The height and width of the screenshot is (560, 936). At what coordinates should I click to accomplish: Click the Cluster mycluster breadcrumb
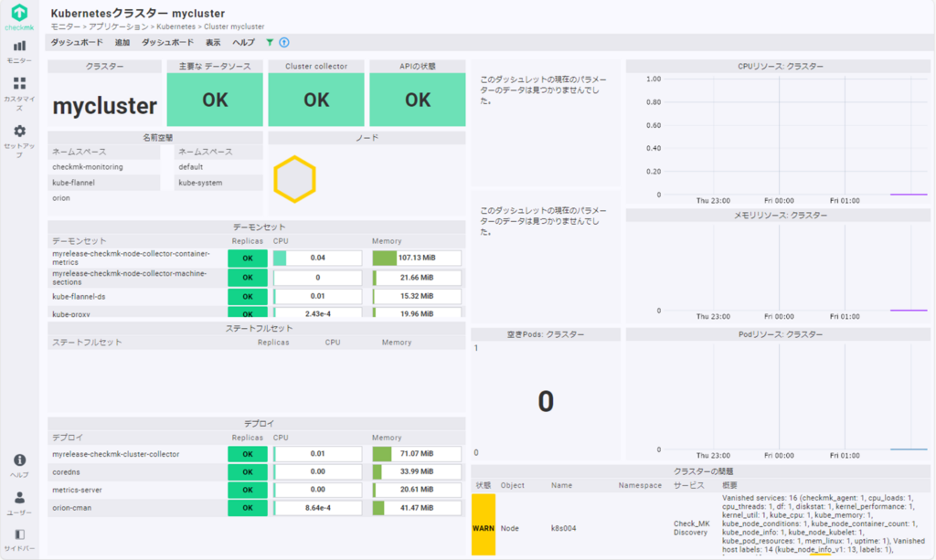[234, 26]
